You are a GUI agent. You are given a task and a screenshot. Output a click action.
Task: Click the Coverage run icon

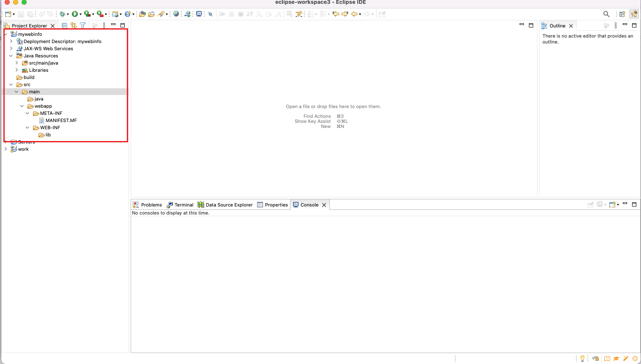coord(87,14)
